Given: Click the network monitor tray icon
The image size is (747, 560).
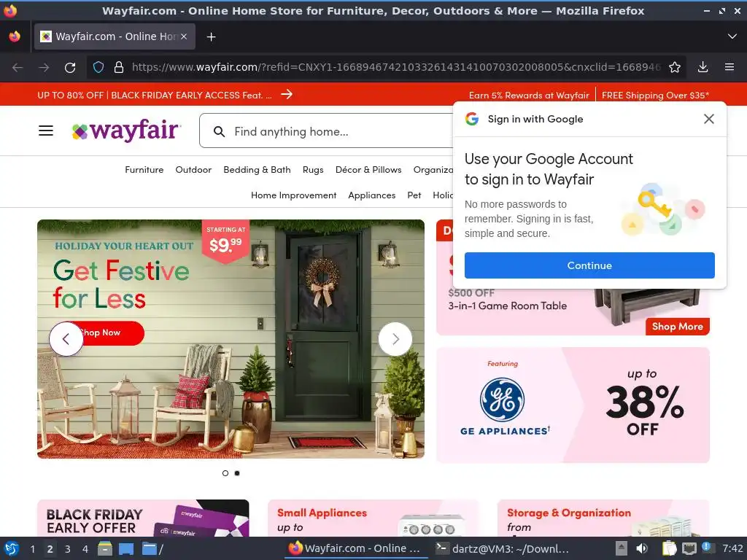Looking at the screenshot, I should pyautogui.click(x=689, y=548).
